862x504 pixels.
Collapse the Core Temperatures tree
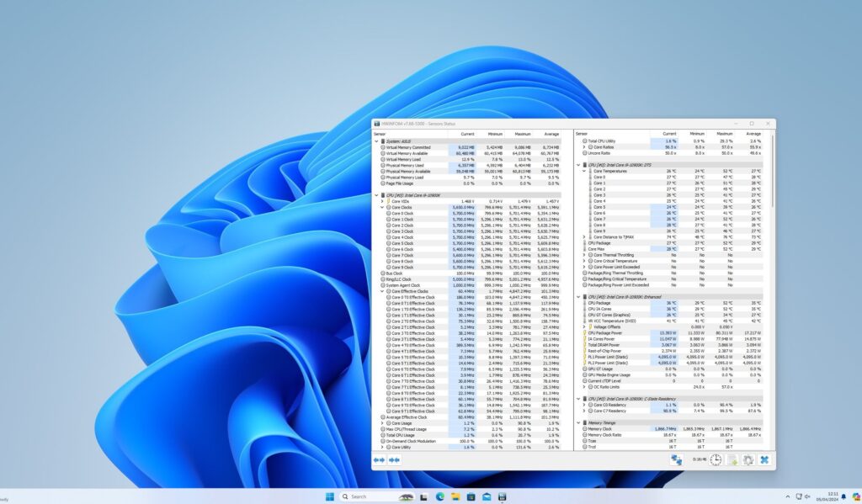tap(584, 171)
